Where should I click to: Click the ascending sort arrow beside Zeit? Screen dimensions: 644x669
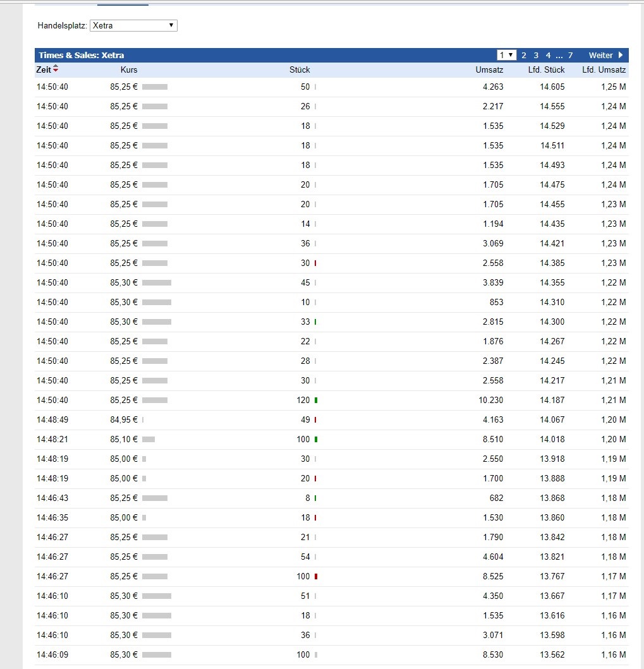click(56, 67)
